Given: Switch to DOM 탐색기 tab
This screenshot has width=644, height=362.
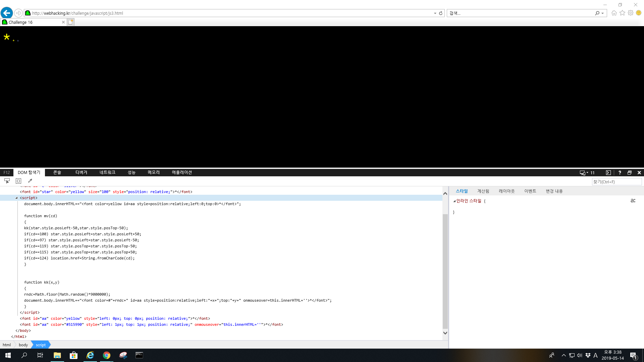Looking at the screenshot, I should (x=29, y=172).
